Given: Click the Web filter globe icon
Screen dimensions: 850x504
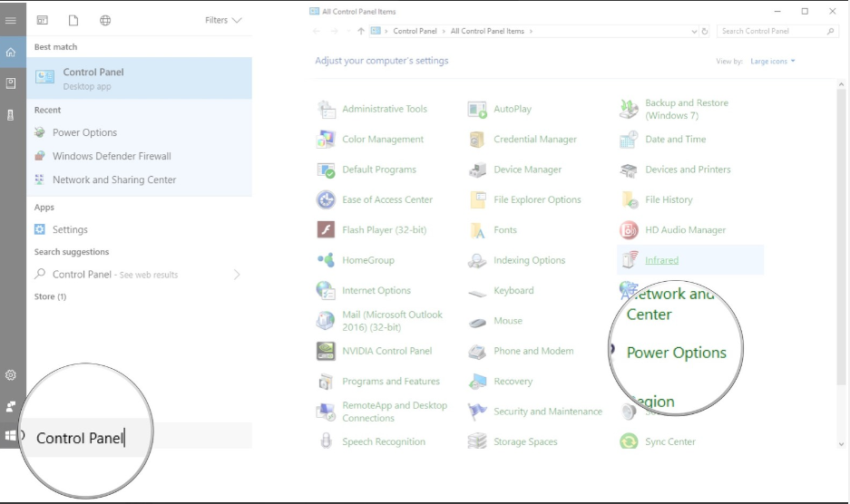Looking at the screenshot, I should click(105, 20).
